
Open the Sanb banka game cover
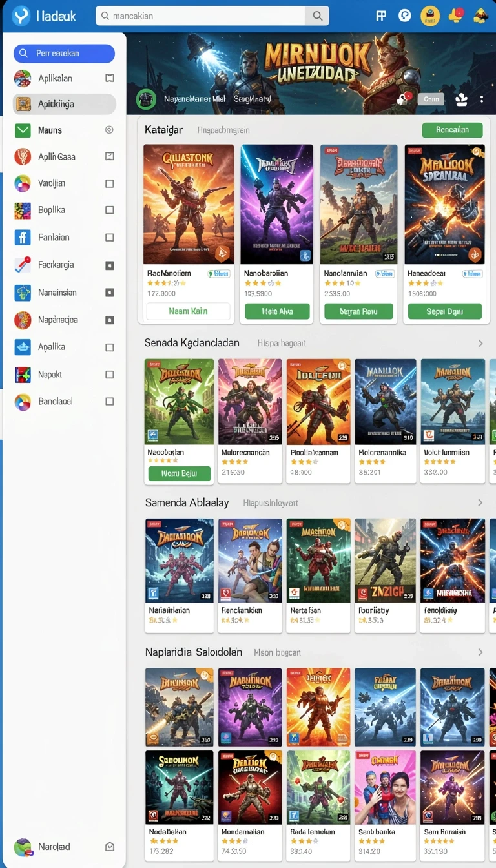click(x=385, y=787)
